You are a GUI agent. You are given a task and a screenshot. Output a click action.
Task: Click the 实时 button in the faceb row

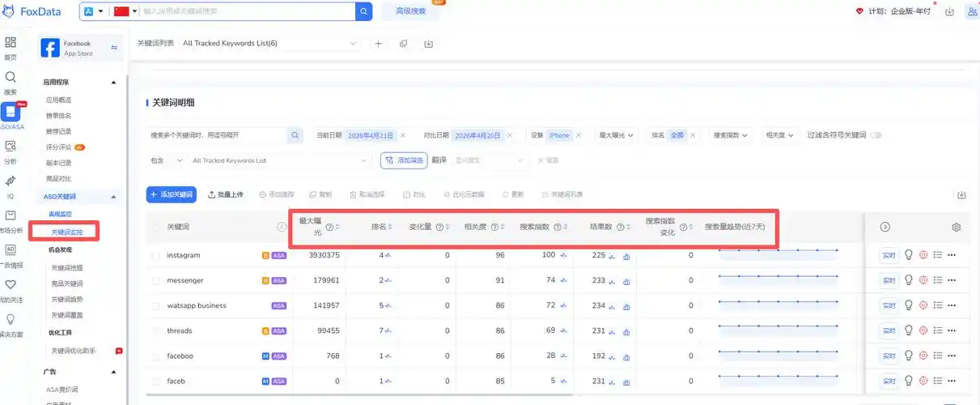click(889, 381)
